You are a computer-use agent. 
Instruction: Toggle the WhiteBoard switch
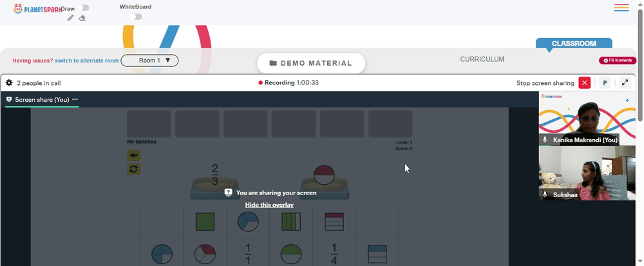click(136, 17)
